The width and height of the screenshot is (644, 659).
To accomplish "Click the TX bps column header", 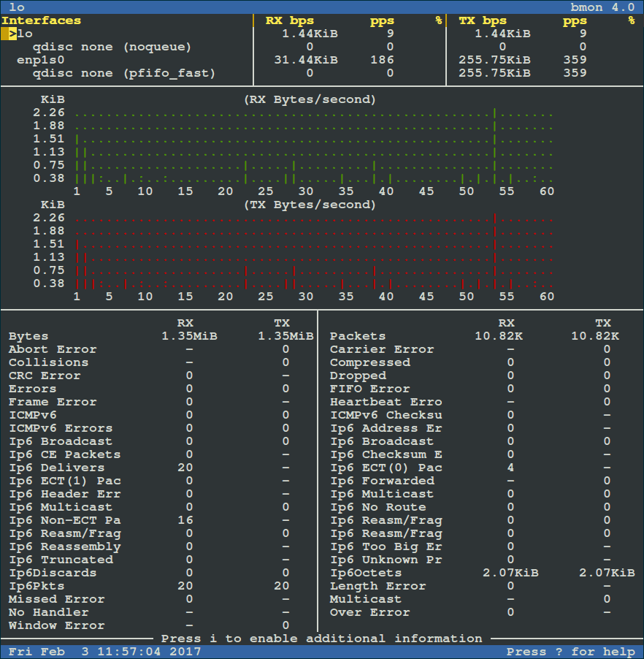I will 482,20.
